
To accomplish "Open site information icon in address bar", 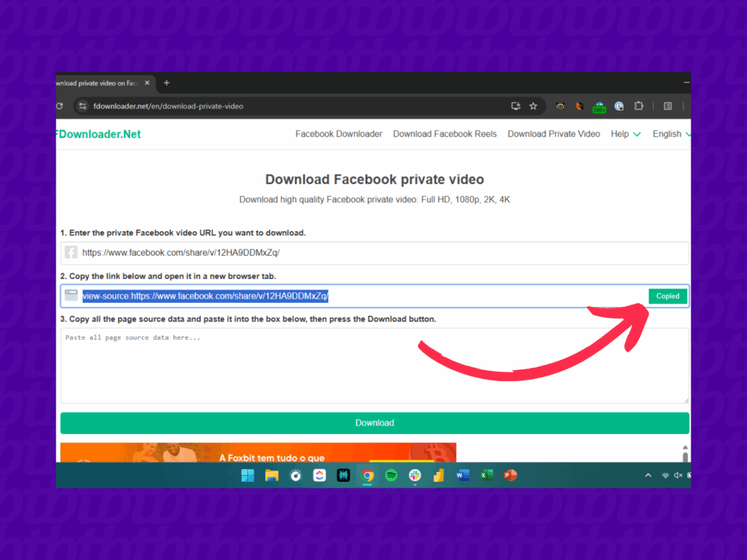I will [82, 106].
